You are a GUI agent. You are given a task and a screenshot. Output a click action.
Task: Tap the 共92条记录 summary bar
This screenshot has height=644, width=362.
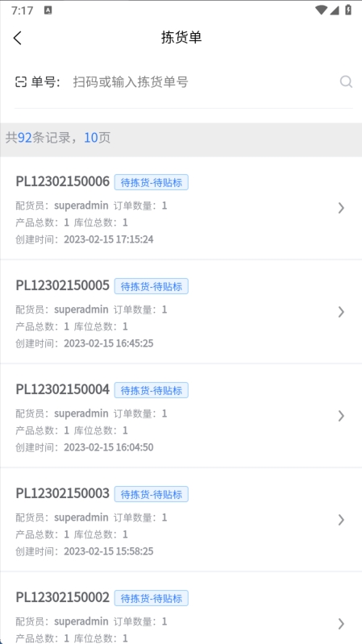tap(181, 138)
